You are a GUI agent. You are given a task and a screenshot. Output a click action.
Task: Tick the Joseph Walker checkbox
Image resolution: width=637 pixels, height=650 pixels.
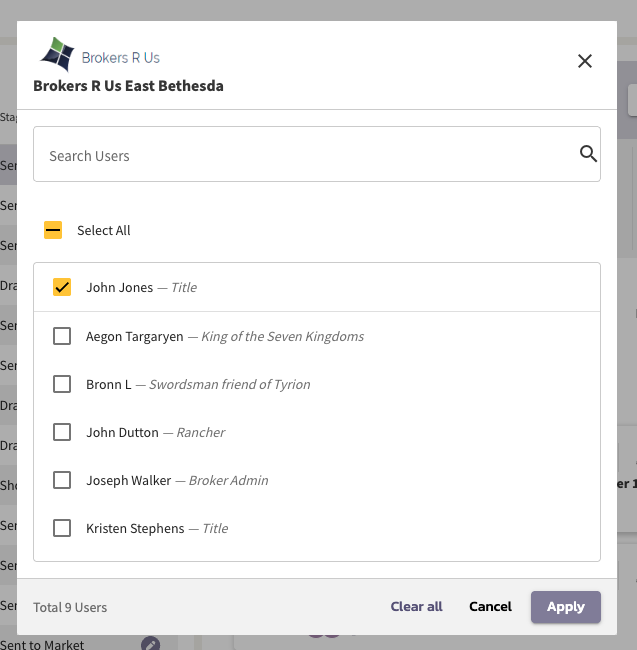coord(62,480)
